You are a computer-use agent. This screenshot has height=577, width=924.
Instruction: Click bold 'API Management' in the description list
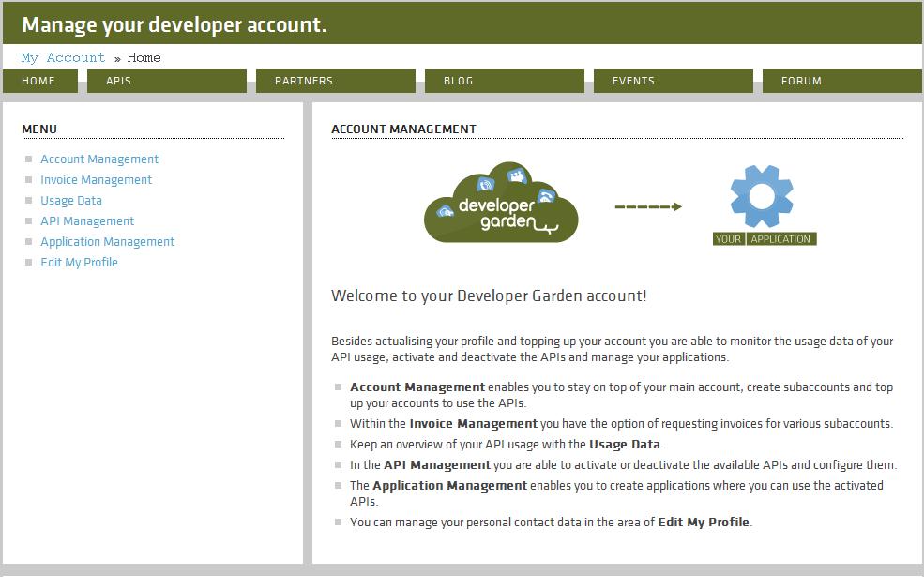coord(437,465)
